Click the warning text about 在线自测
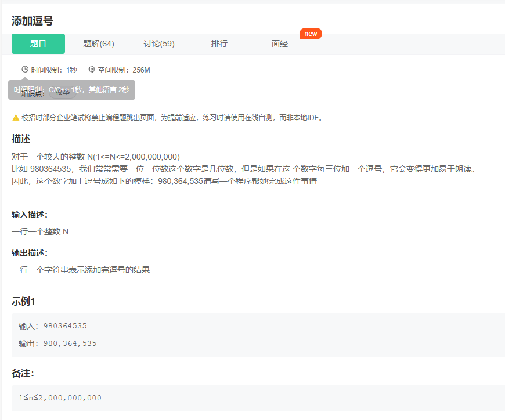This screenshot has width=505, height=420. point(172,118)
